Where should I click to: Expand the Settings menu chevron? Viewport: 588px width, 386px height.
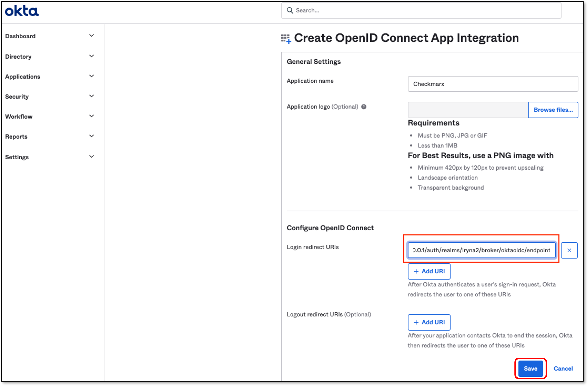tap(91, 157)
